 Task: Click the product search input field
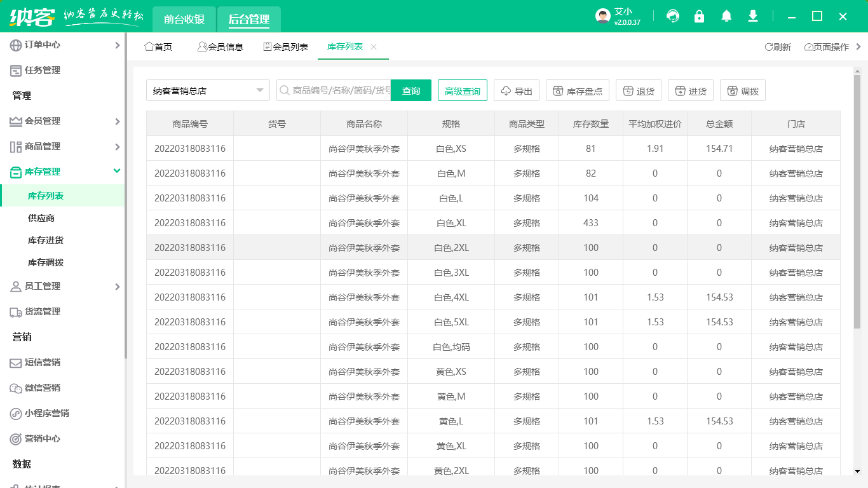coord(334,91)
